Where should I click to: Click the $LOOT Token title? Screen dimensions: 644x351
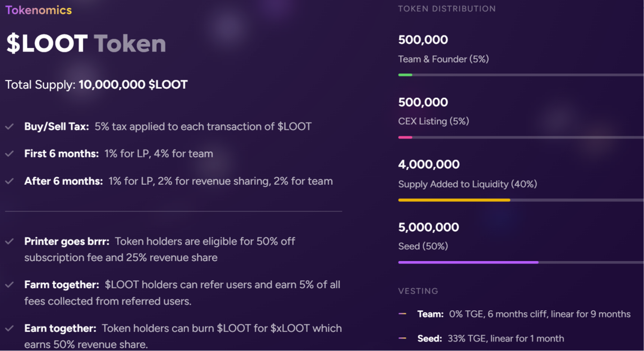(86, 43)
